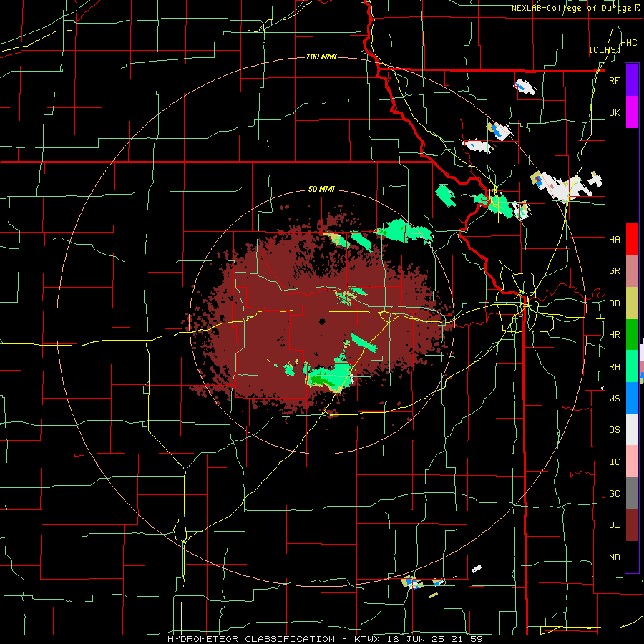Click the BD yellow legend swatch
The image size is (644, 644).
pos(632,303)
